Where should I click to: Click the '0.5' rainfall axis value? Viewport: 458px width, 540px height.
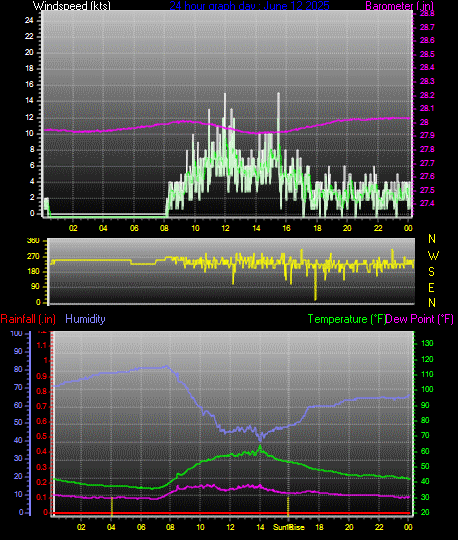pyautogui.click(x=42, y=437)
